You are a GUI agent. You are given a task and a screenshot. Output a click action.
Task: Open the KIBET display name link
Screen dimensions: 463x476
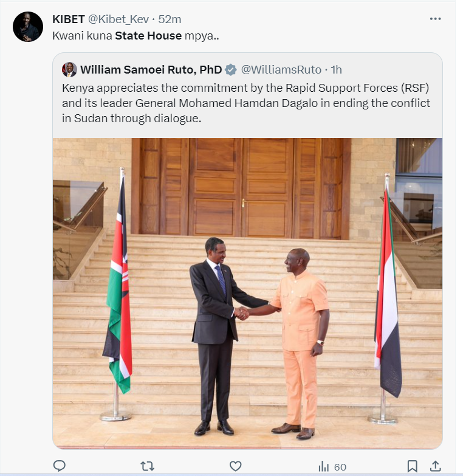coord(69,19)
